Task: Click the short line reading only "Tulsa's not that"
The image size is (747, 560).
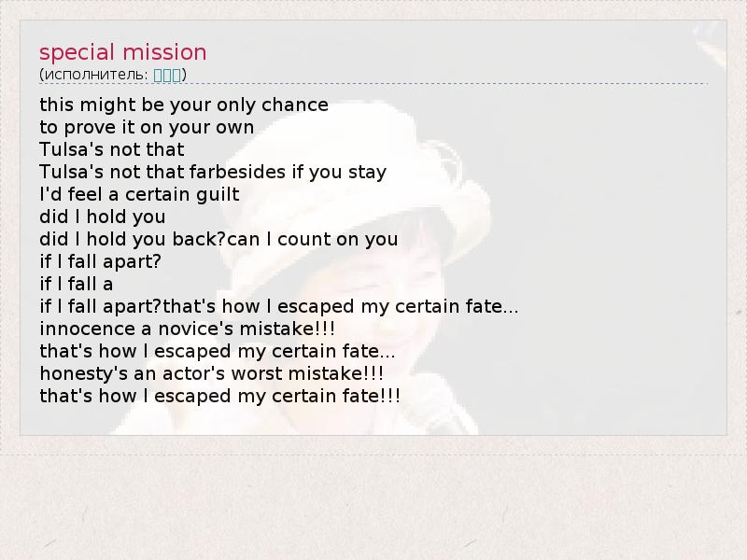Action: click(112, 149)
